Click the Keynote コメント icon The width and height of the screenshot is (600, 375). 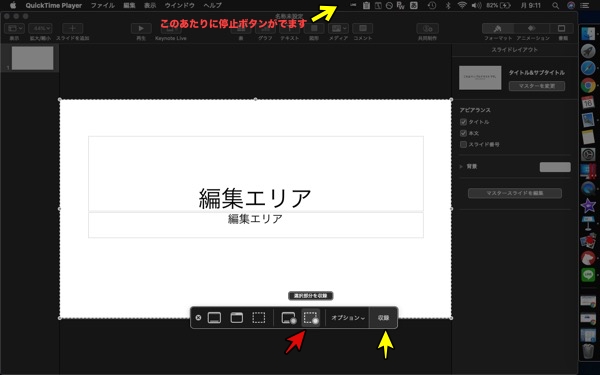pyautogui.click(x=363, y=28)
